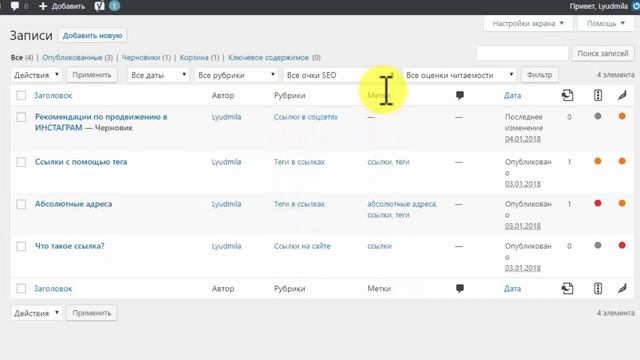Click author Lyudmila in 'Что такое ссылка?' row

click(226, 246)
